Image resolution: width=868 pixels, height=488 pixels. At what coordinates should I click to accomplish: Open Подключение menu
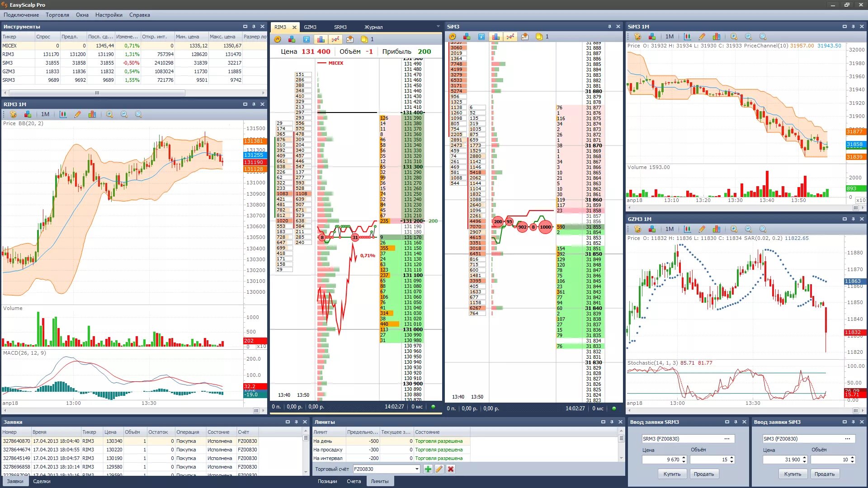click(21, 15)
